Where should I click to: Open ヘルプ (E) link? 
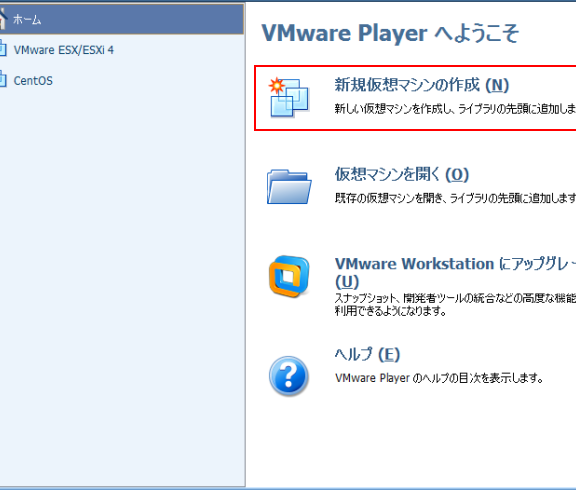point(367,354)
